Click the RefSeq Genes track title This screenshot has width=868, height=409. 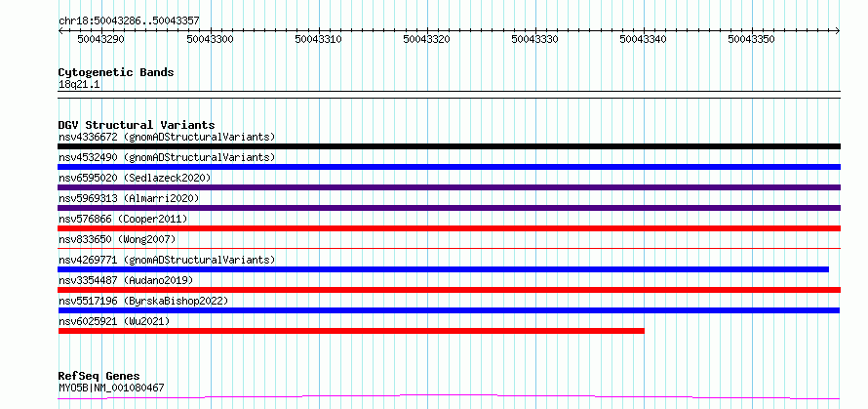99,377
